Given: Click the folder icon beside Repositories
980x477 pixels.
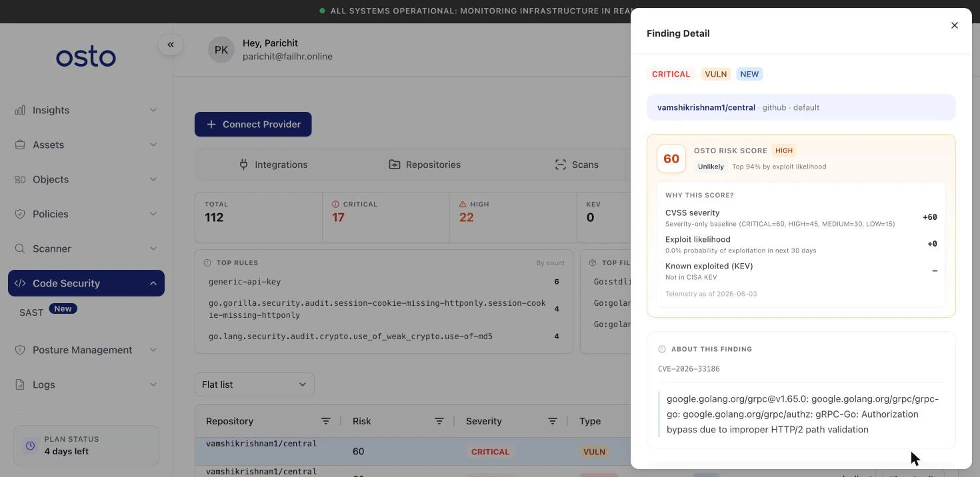Looking at the screenshot, I should 395,165.
